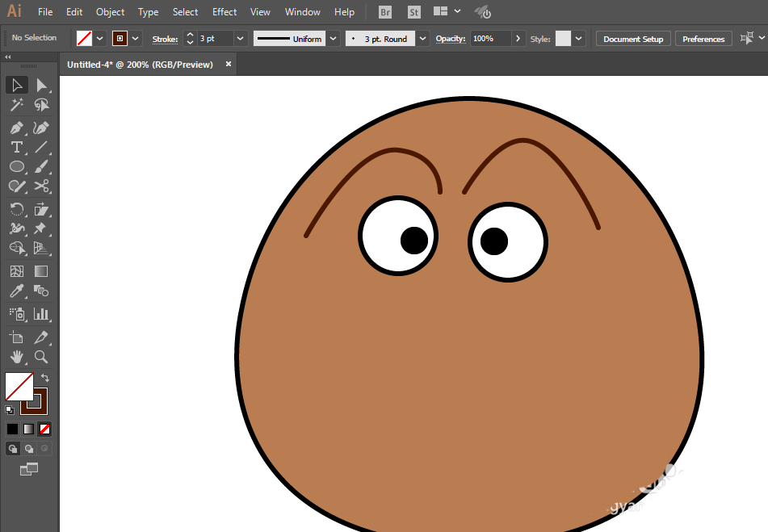
Task: Open the Uniform width profile dropdown
Action: coord(333,39)
